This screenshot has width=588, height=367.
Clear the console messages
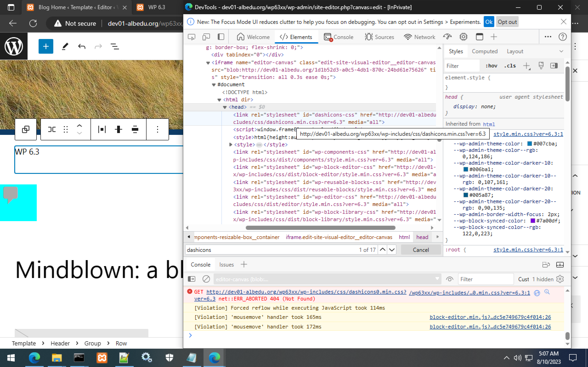click(x=206, y=279)
